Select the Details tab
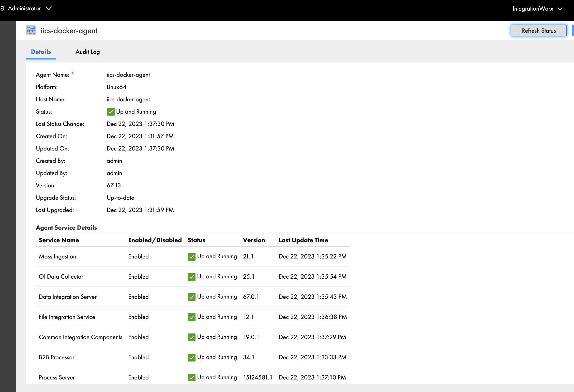This screenshot has width=574, height=392. 41,52
